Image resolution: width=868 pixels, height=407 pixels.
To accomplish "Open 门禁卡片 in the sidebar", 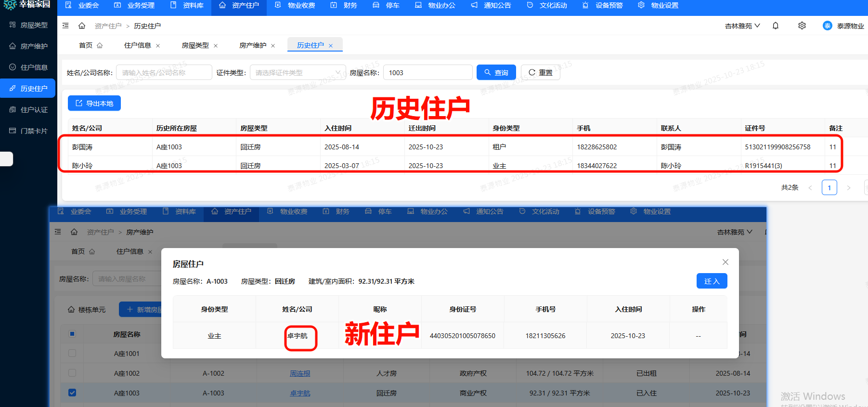I will click(28, 131).
